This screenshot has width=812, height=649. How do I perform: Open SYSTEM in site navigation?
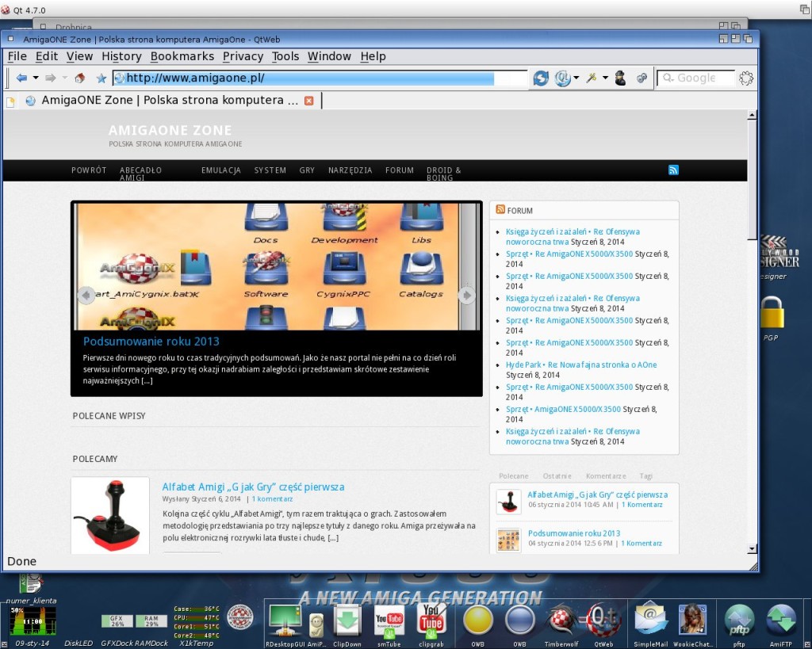click(270, 170)
